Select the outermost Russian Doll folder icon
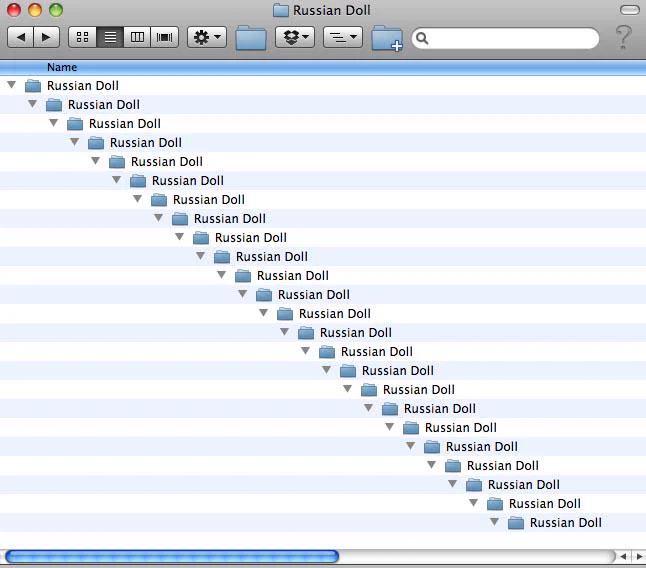Image resolution: width=646 pixels, height=568 pixels. pos(33,86)
